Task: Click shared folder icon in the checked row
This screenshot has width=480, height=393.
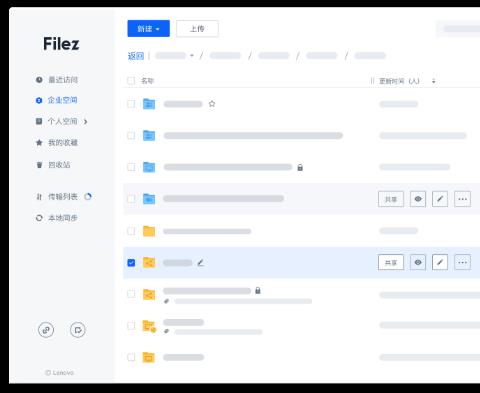Action: 149,263
